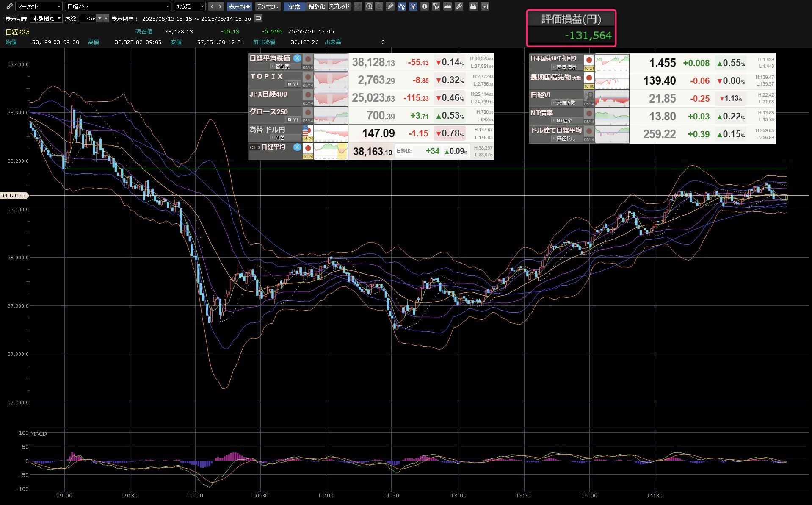Toggle the 表示期間 toolbar button

239,6
